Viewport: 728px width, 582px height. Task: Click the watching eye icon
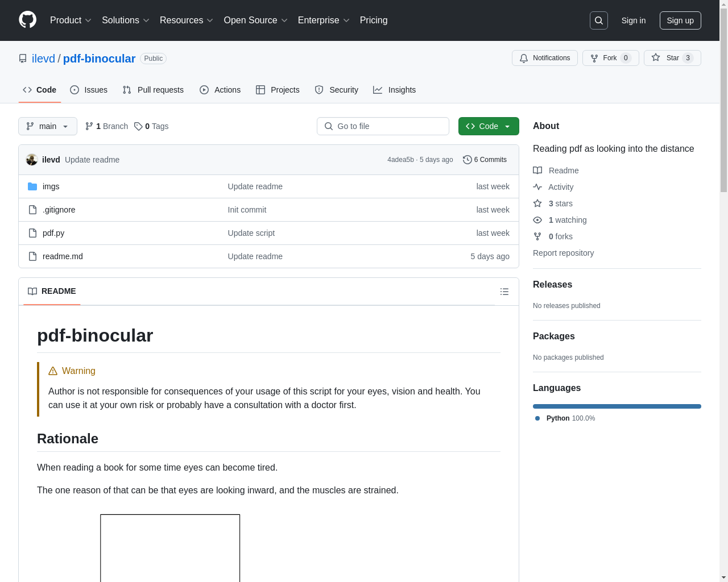537,220
